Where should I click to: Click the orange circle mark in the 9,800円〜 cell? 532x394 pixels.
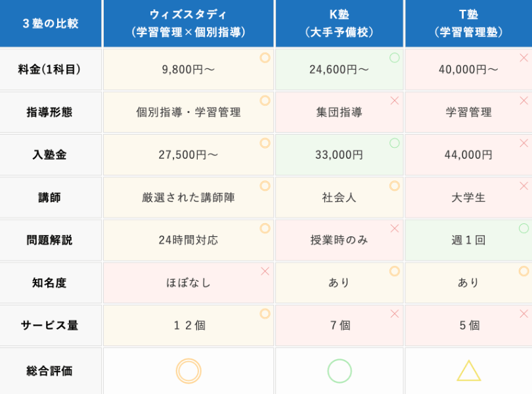coord(265,58)
